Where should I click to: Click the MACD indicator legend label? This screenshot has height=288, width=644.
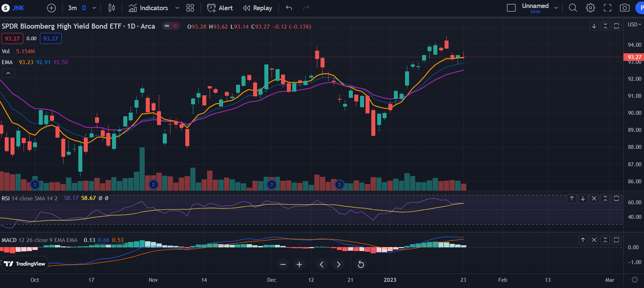tap(9, 240)
